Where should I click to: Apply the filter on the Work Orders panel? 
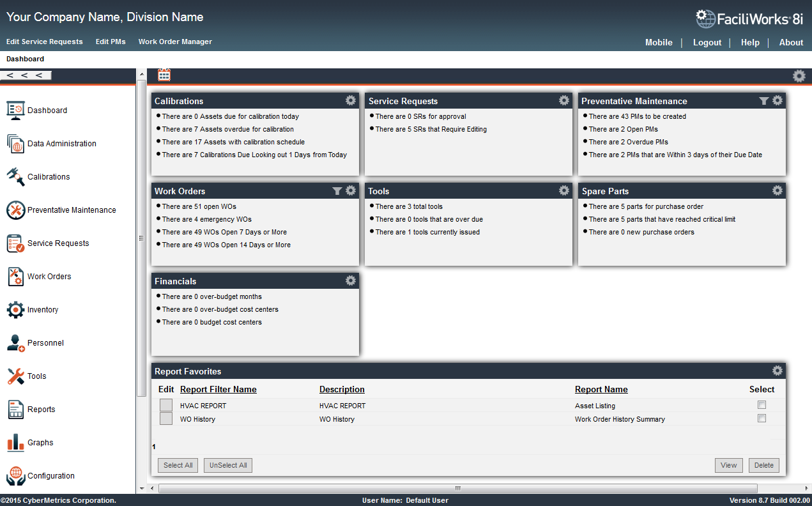coord(337,190)
